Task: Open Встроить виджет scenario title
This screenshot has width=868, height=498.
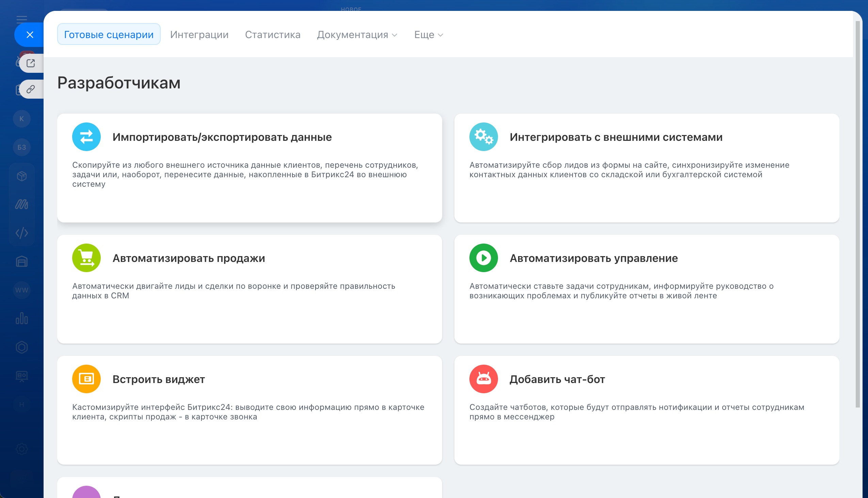Action: [159, 379]
